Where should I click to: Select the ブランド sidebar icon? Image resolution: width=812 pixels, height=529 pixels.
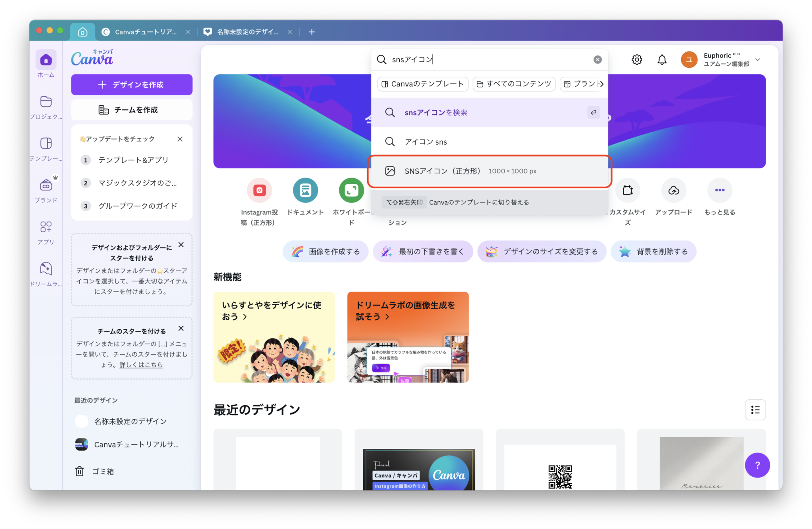46,185
